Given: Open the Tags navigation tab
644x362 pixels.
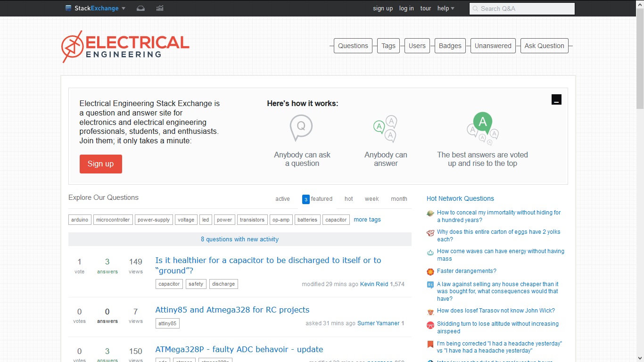Looking at the screenshot, I should pyautogui.click(x=388, y=46).
